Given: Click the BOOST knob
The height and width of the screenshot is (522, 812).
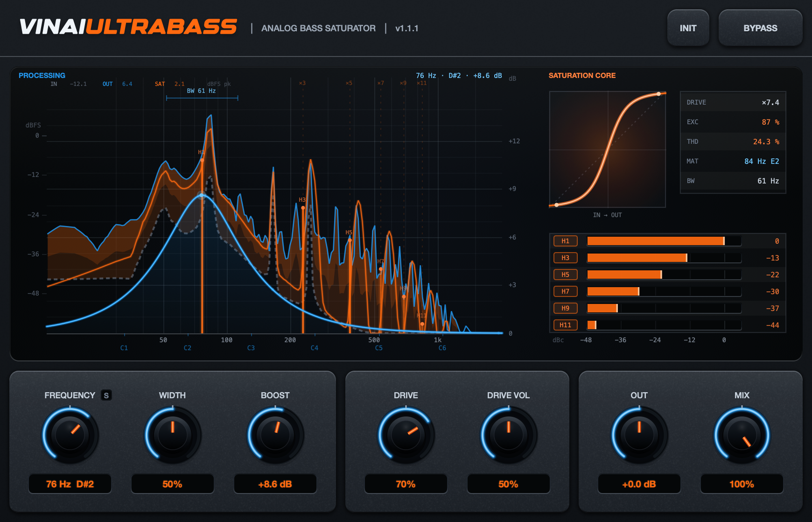Looking at the screenshot, I should pyautogui.click(x=275, y=435).
